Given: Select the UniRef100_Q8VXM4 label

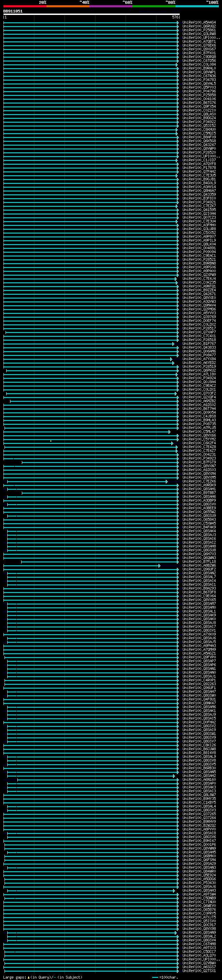Looking at the screenshot, I should (x=199, y=473).
